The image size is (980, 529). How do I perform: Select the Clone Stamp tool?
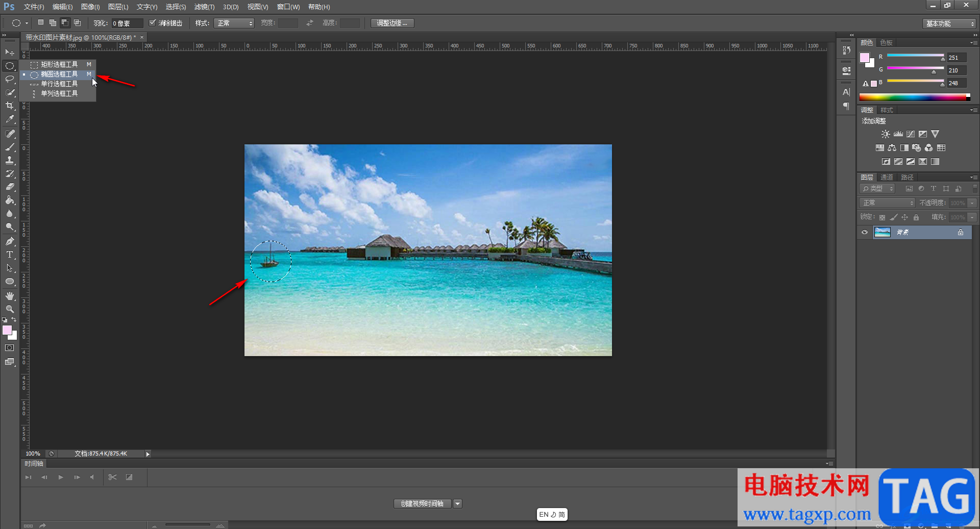(x=10, y=160)
